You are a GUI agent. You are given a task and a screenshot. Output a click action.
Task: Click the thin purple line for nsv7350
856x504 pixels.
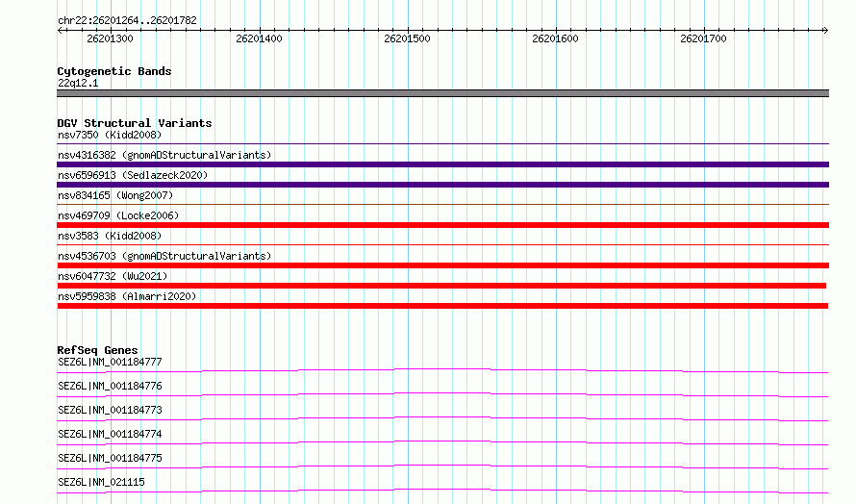click(442, 144)
